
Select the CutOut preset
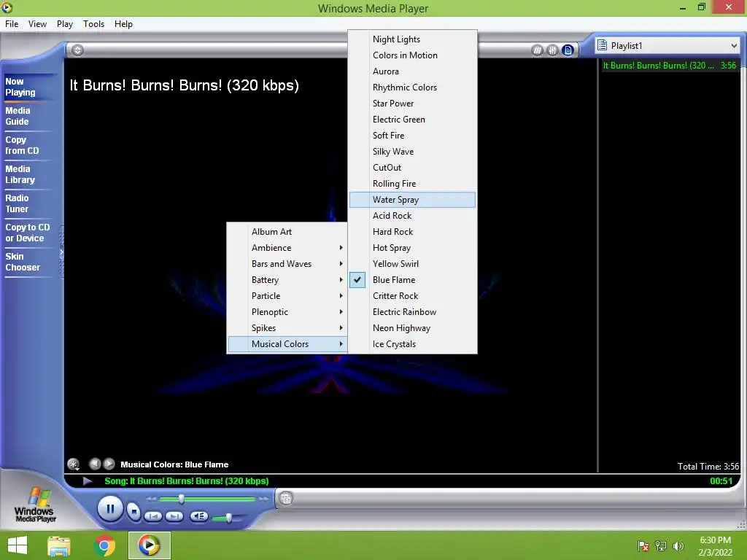(413, 168)
